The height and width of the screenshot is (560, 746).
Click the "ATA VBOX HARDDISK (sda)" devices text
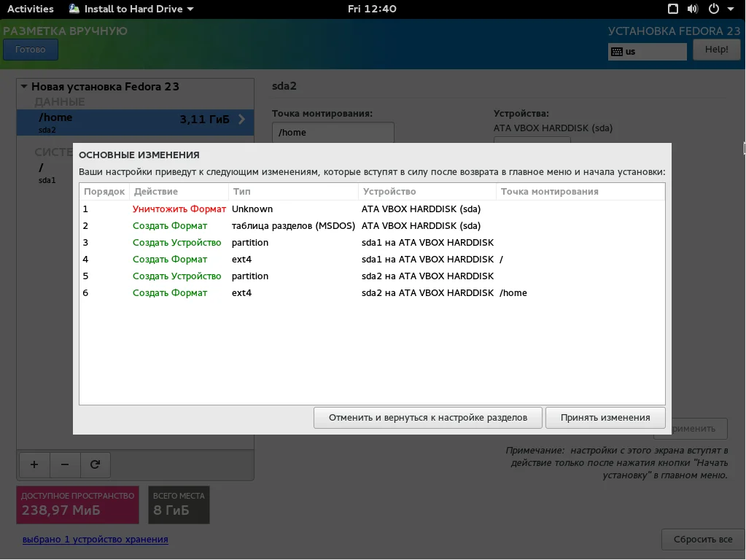(553, 128)
